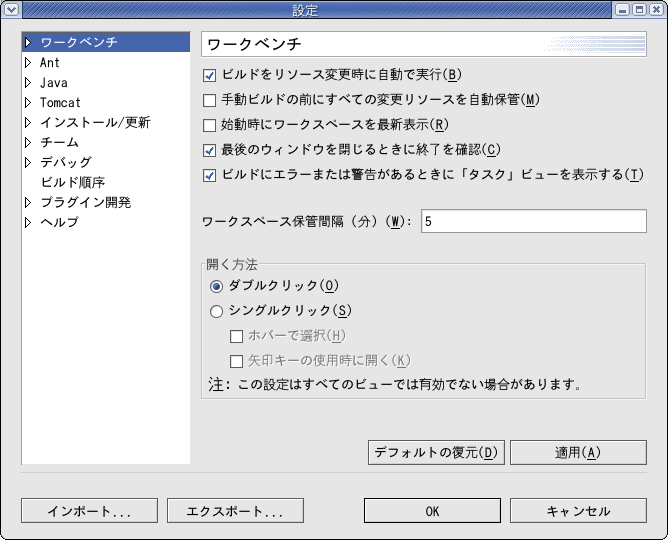The width and height of the screenshot is (668, 540).
Task: Open the window menu icon in title bar
Action: [11, 9]
